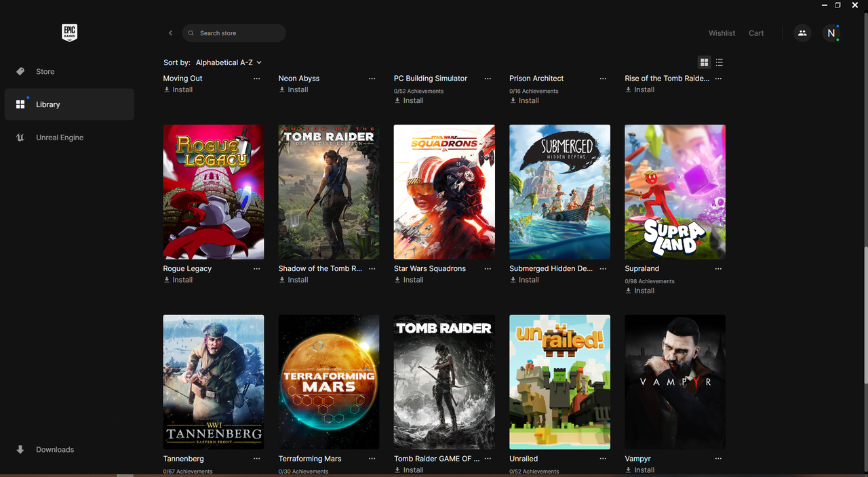
Task: Open options menu for Prison Architect
Action: coord(603,79)
